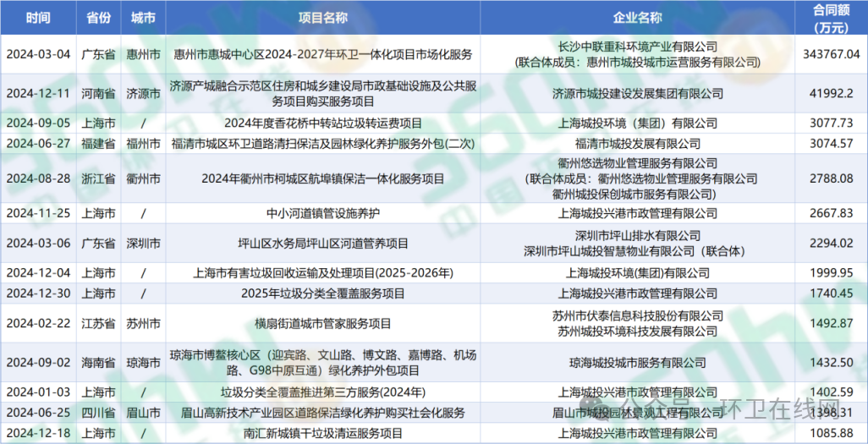Click contract amount 1740.45

point(832,293)
